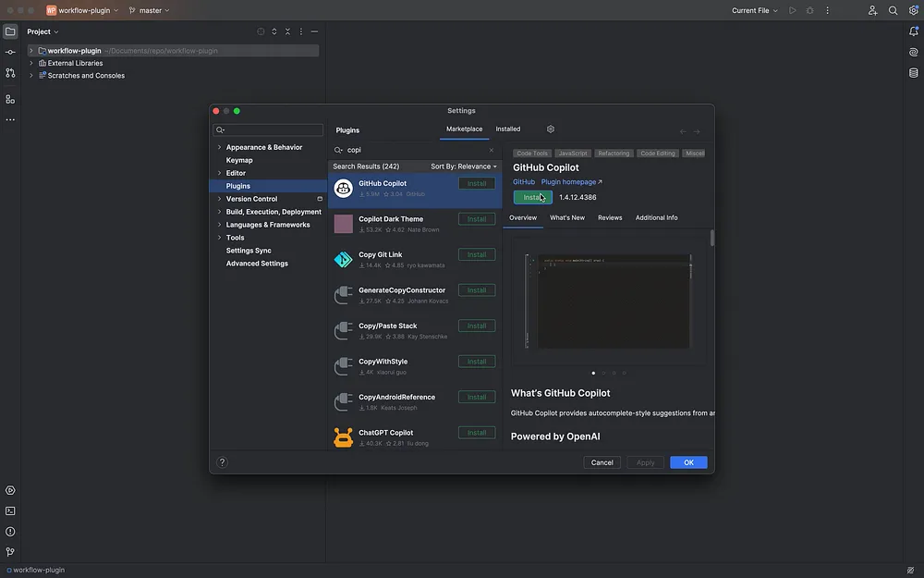Viewport: 924px width, 578px height.
Task: Click the OK button
Action: (x=688, y=462)
